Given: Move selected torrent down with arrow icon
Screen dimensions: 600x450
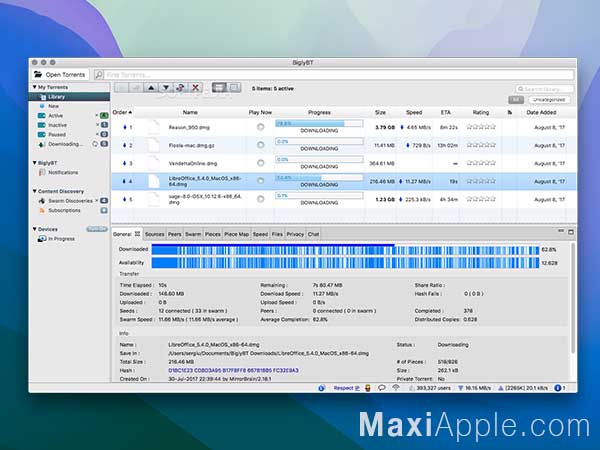Looking at the screenshot, I should click(x=166, y=88).
